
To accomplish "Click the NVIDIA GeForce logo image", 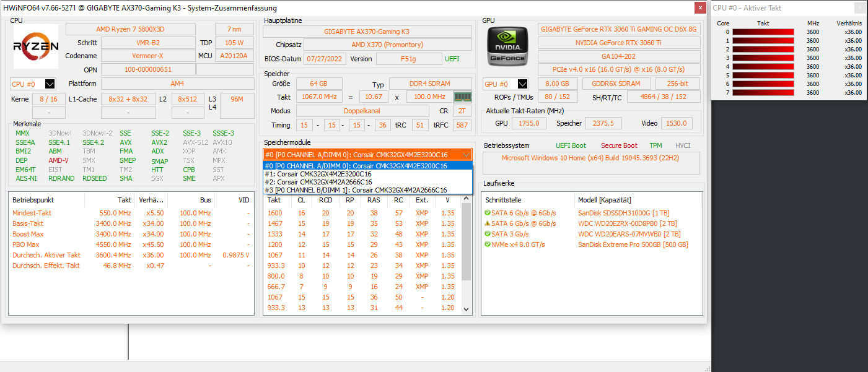I will click(507, 46).
